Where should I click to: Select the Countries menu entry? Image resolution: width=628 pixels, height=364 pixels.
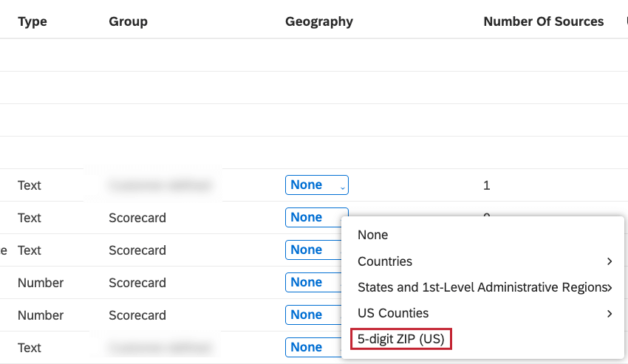(x=385, y=261)
